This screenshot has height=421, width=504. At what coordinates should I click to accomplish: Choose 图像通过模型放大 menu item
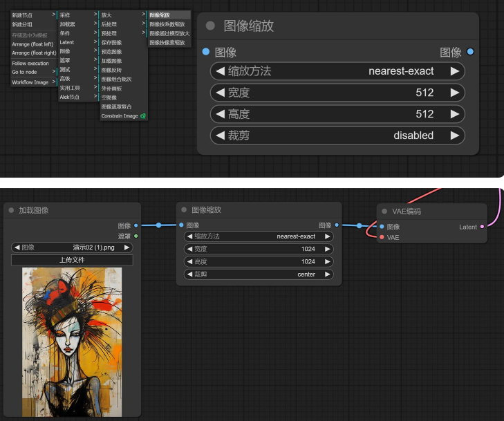click(x=169, y=33)
